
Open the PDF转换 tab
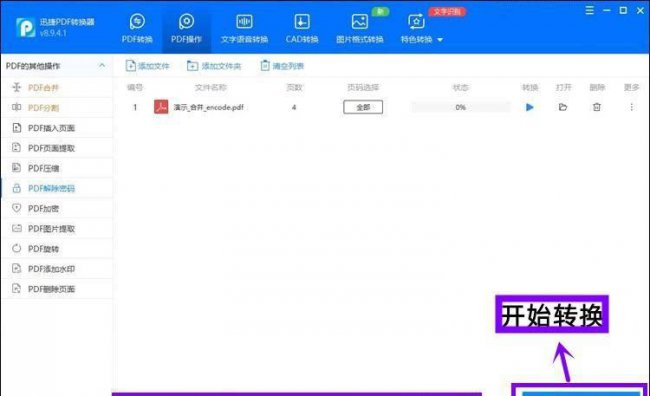pos(137,29)
